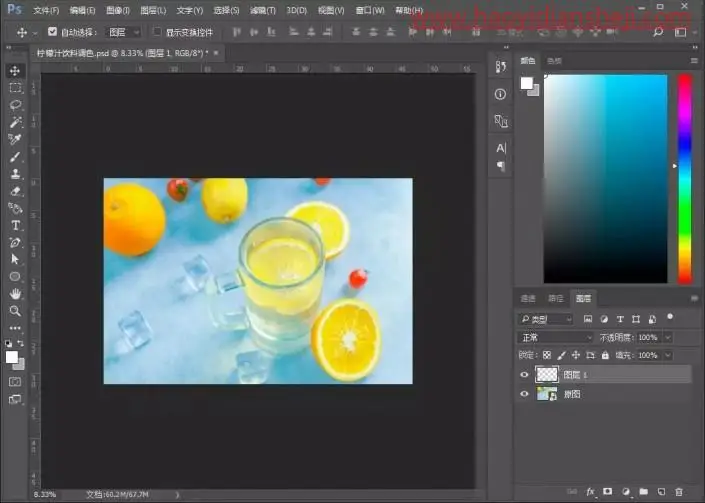Create a new layer group folder

(643, 492)
